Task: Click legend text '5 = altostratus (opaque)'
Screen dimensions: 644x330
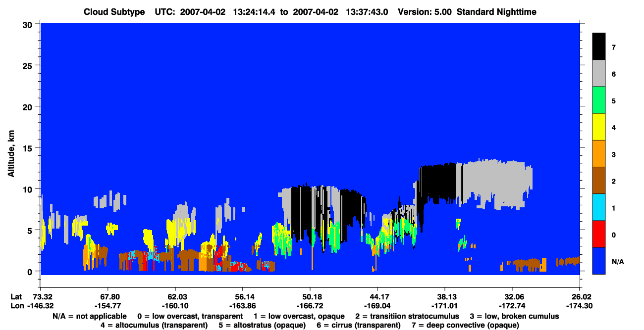Action: [263, 325]
